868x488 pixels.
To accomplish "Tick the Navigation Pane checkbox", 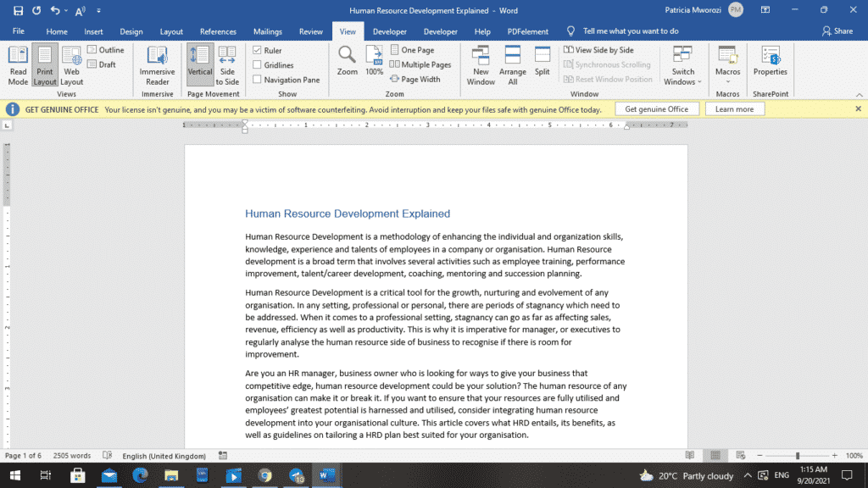I will pos(258,80).
